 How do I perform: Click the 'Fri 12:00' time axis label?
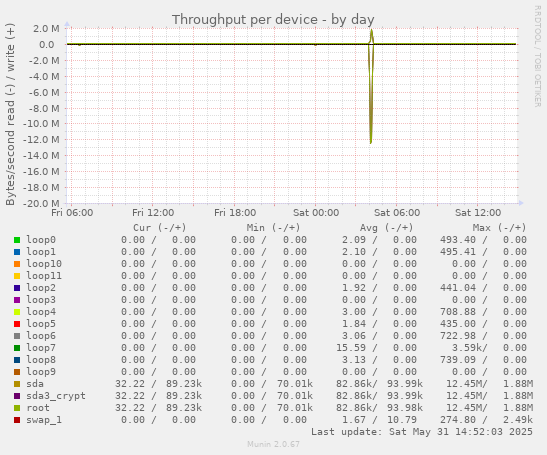point(153,212)
